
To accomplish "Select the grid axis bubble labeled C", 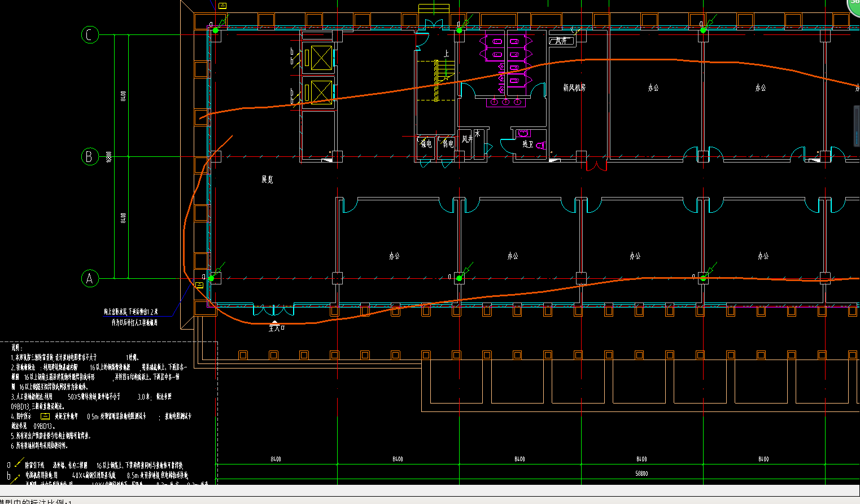I will (90, 35).
